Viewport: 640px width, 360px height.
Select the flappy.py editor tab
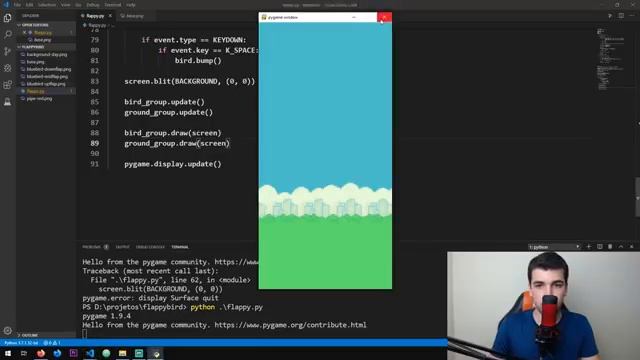pyautogui.click(x=96, y=16)
